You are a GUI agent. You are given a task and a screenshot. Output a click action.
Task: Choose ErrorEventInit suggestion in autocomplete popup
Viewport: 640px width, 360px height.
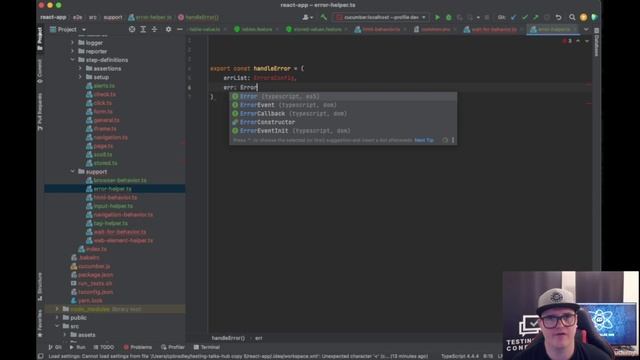coord(343,131)
